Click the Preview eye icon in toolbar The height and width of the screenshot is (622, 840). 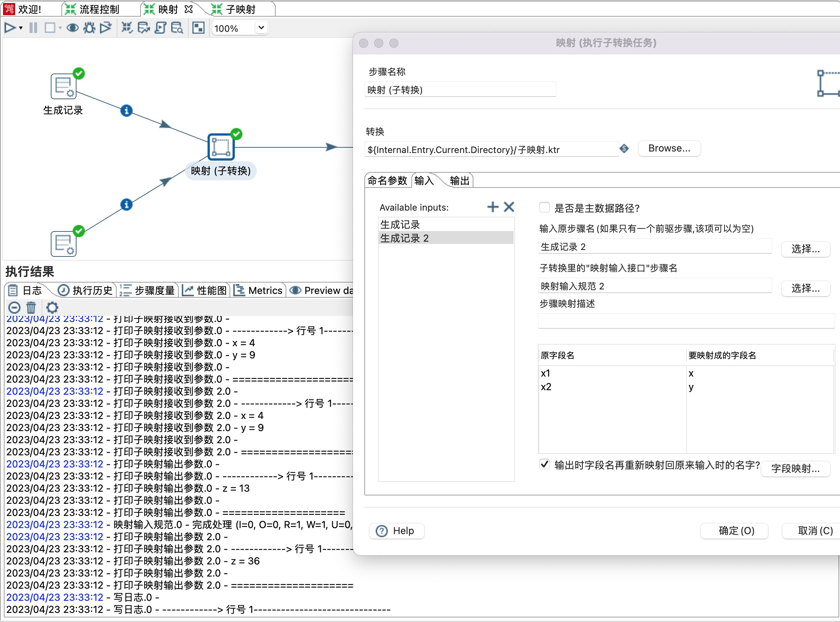pos(72,28)
